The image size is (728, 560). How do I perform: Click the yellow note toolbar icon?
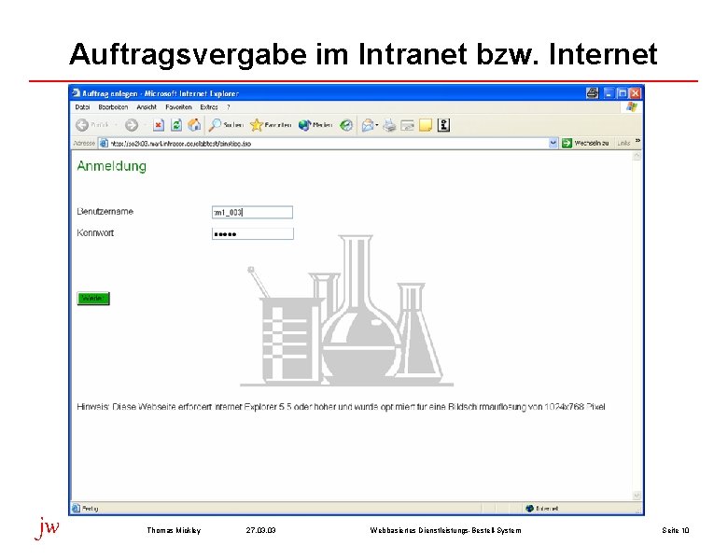tap(426, 125)
